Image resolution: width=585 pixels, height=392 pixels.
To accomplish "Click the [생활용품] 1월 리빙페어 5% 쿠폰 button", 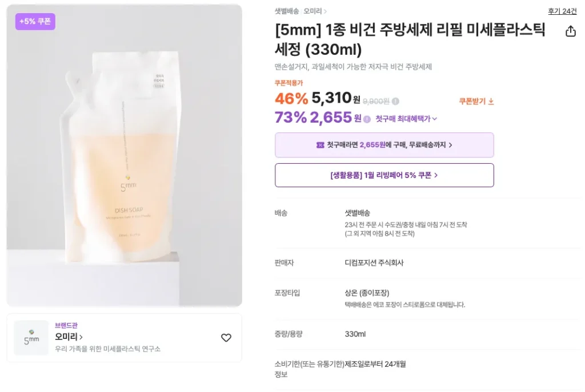I will click(x=384, y=175).
